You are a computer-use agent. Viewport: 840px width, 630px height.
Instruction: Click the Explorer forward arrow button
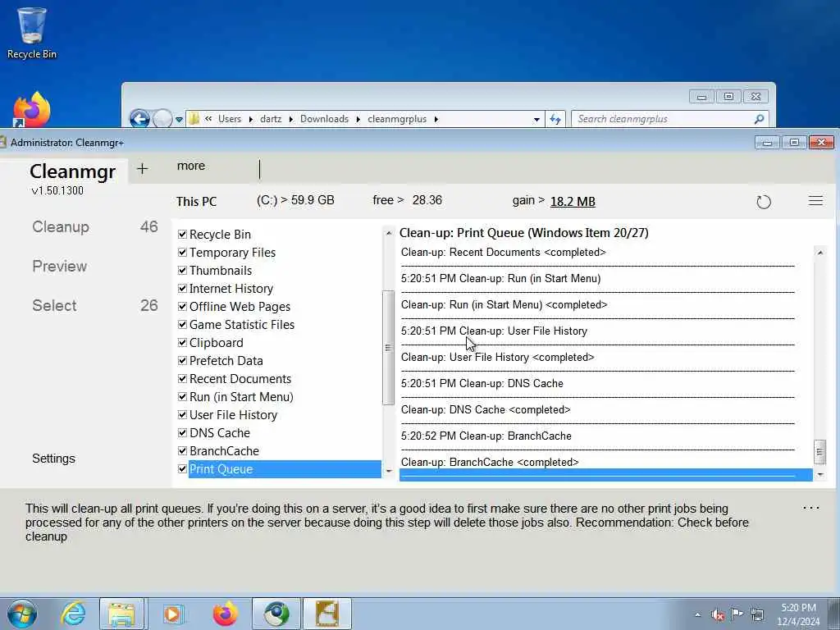[162, 118]
